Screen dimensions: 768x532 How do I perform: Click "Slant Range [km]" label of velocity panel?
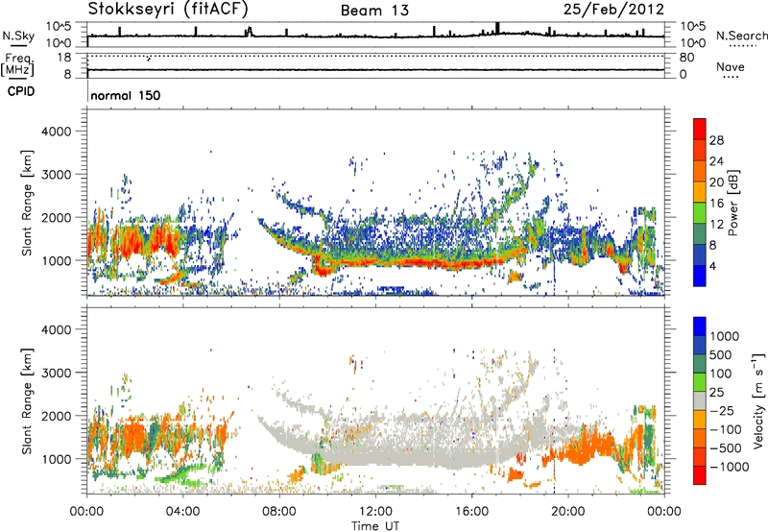coord(27,400)
